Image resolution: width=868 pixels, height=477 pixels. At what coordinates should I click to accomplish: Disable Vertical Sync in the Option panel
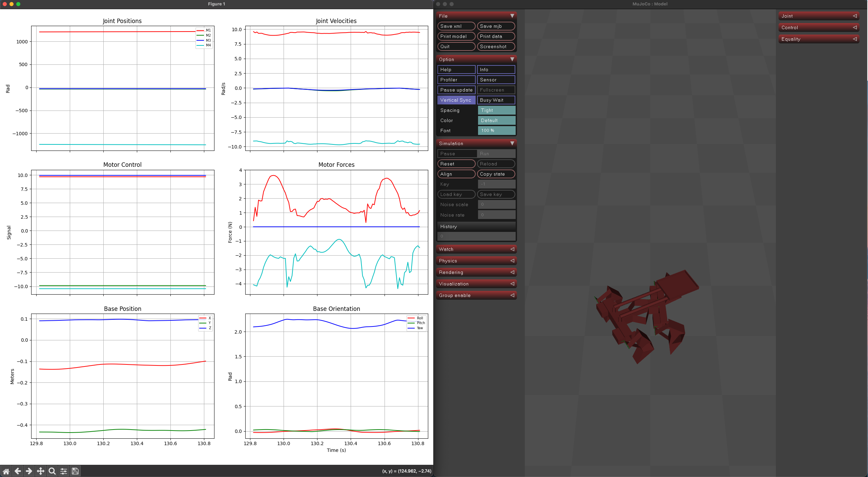[456, 100]
